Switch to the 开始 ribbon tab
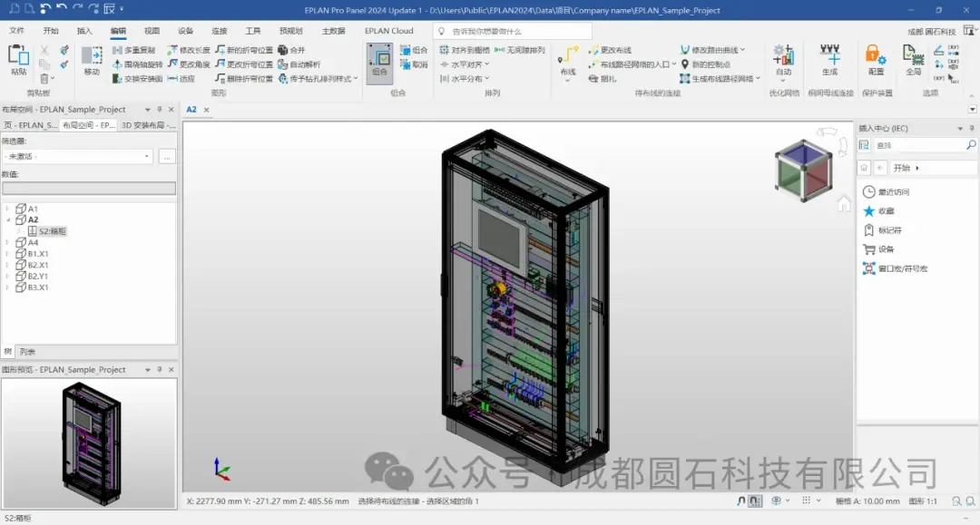Screen dimensions: 980x525 pos(51,31)
